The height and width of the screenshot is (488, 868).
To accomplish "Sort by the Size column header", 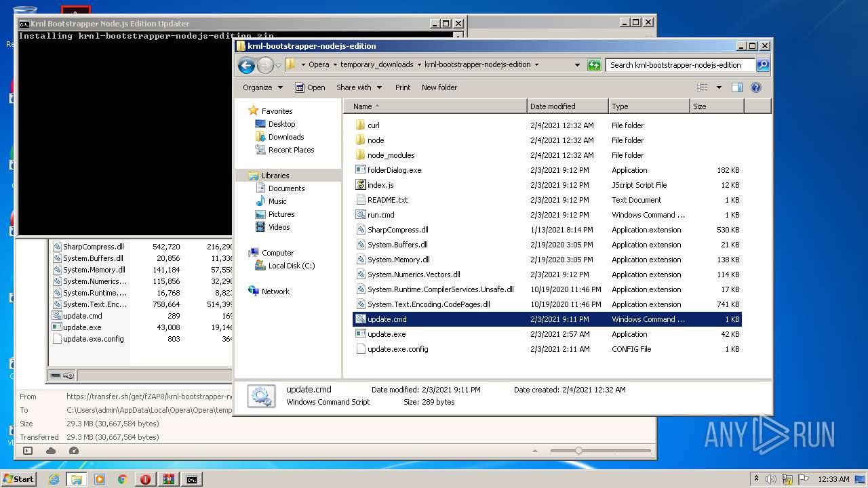I will [x=717, y=106].
